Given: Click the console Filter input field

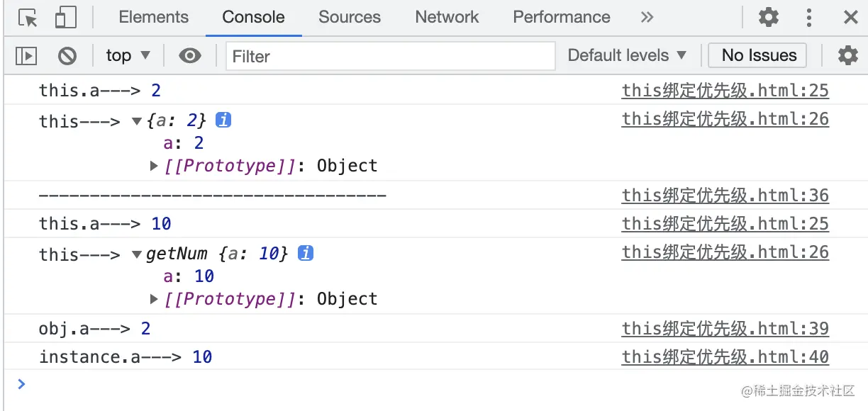Looking at the screenshot, I should pos(390,56).
